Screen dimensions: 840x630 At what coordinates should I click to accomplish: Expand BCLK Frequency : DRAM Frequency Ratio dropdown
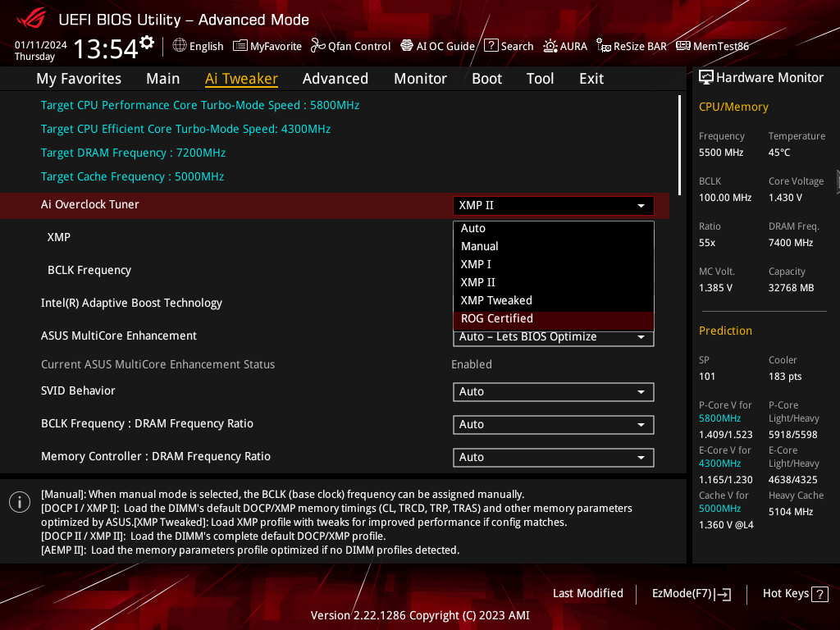coord(553,425)
